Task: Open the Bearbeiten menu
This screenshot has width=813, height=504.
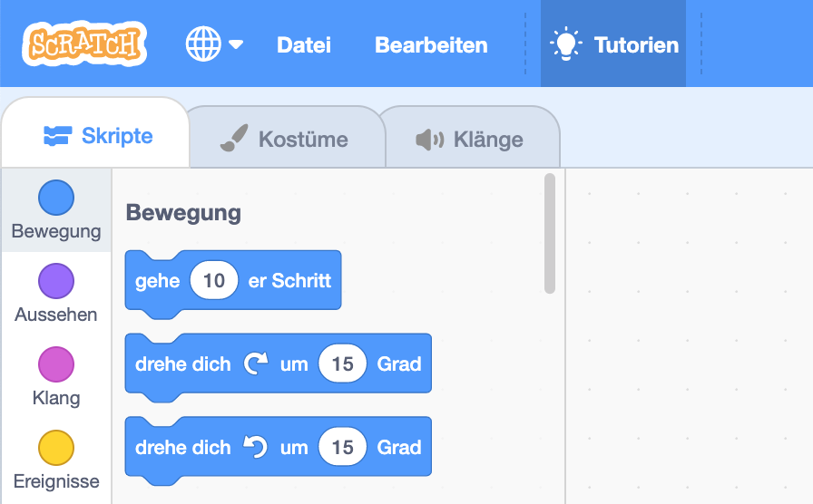Action: [431, 44]
